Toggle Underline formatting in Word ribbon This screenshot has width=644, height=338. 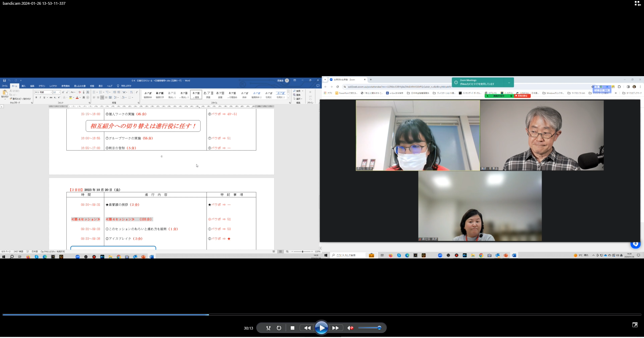44,97
